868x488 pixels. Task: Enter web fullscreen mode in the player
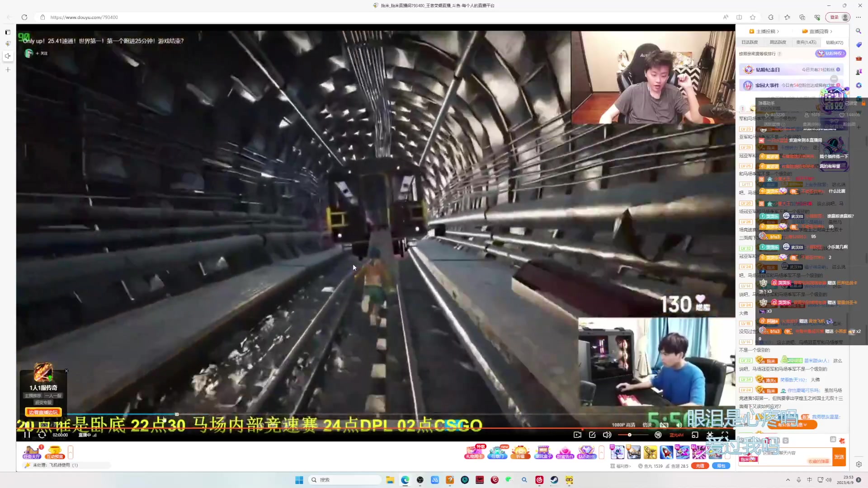pyautogui.click(x=710, y=435)
